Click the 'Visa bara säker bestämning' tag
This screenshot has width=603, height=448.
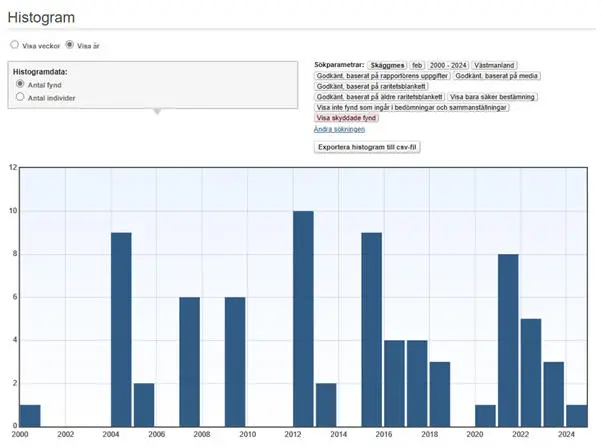[x=492, y=97]
